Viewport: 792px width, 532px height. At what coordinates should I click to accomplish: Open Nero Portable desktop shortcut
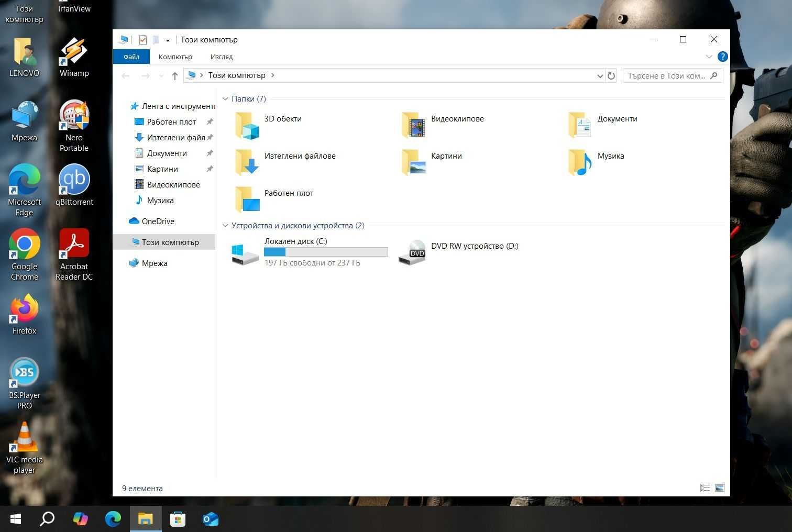[74, 126]
